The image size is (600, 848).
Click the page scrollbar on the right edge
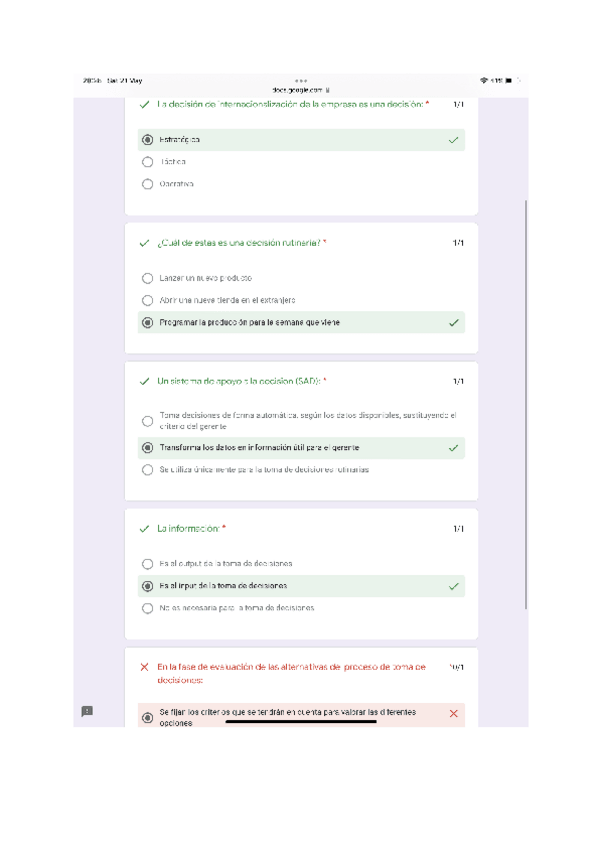tap(526, 400)
